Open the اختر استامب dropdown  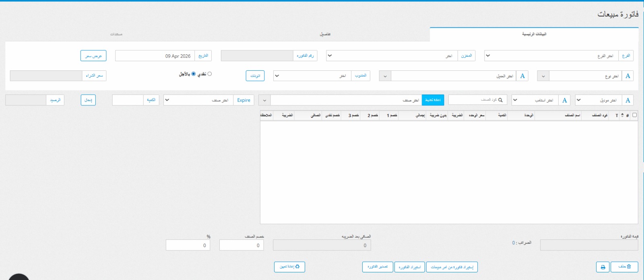coord(535,100)
